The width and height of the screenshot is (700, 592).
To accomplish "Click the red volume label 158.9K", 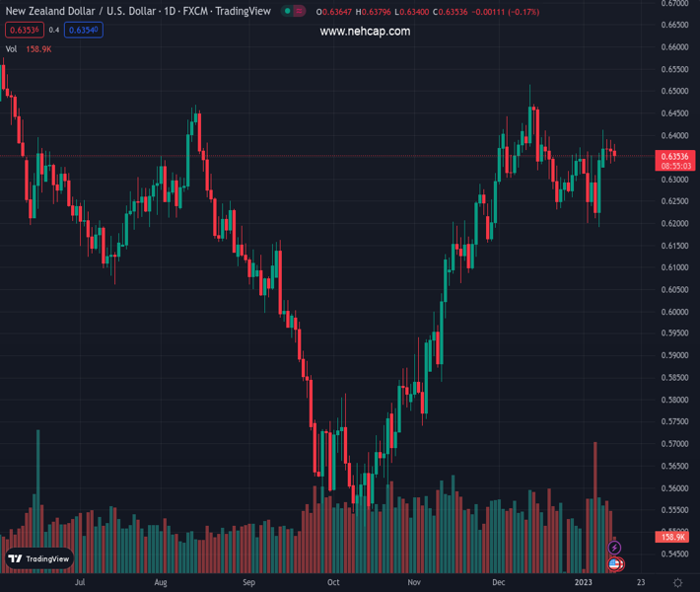I will tap(675, 537).
